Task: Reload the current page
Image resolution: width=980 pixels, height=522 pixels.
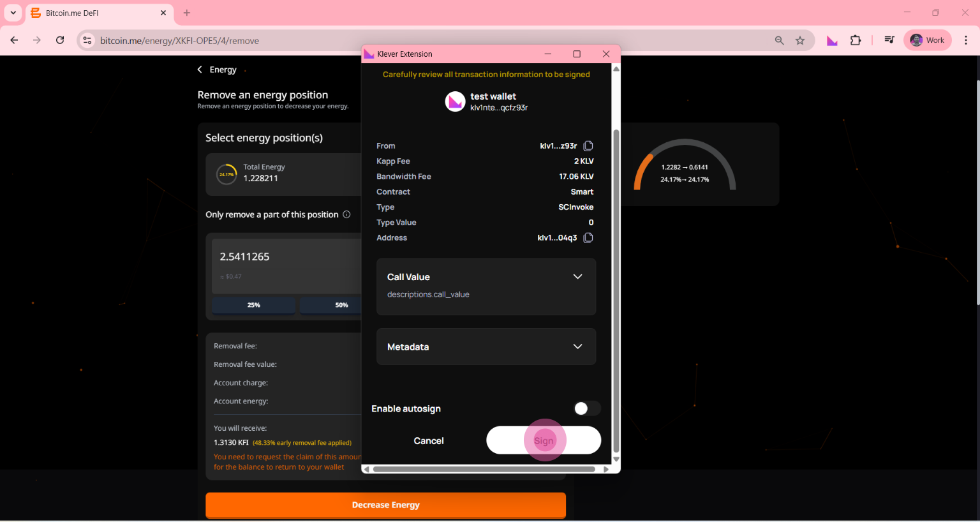Action: pyautogui.click(x=60, y=40)
